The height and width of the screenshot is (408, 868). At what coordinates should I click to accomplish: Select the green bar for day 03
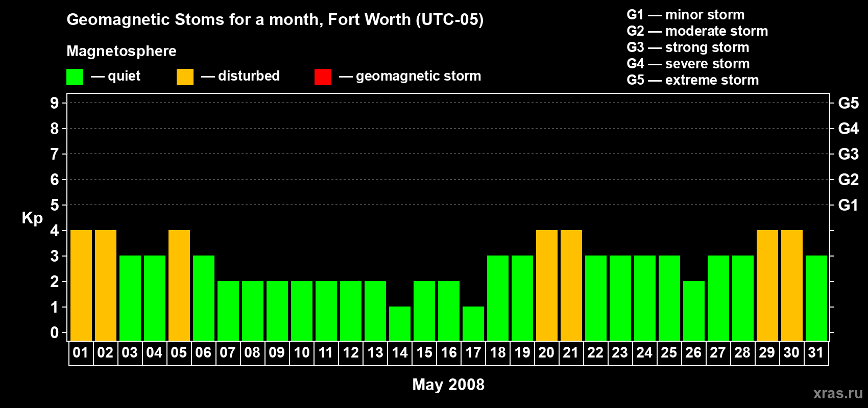130,298
